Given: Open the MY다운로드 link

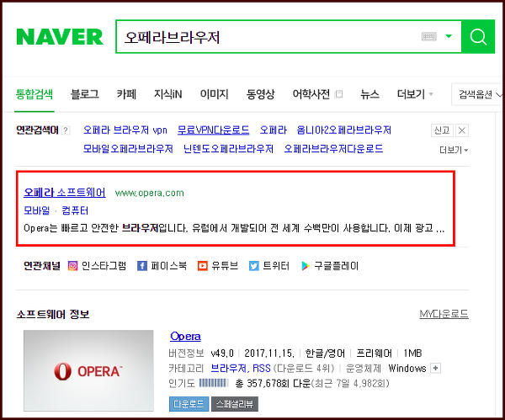Looking at the screenshot, I should pyautogui.click(x=444, y=314).
